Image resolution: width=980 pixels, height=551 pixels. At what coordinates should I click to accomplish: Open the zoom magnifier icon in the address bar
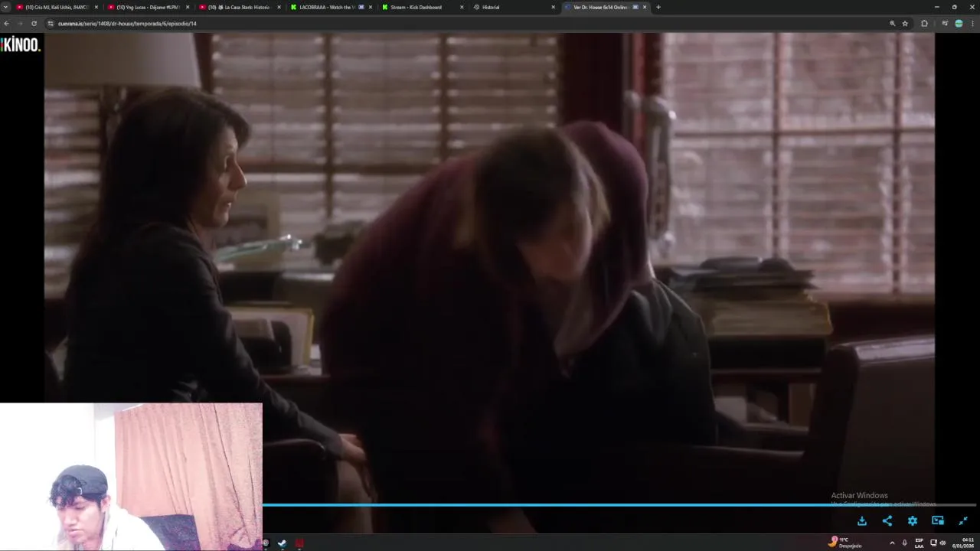pos(892,24)
